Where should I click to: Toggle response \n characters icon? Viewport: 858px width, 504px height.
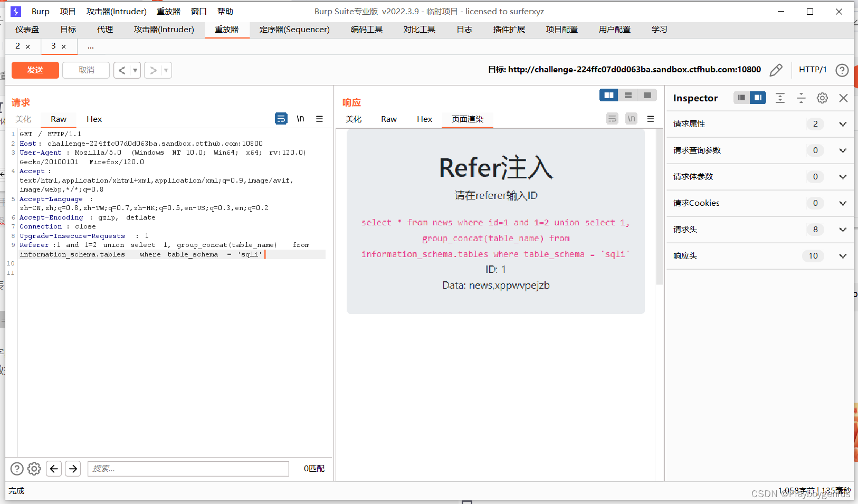tap(631, 119)
